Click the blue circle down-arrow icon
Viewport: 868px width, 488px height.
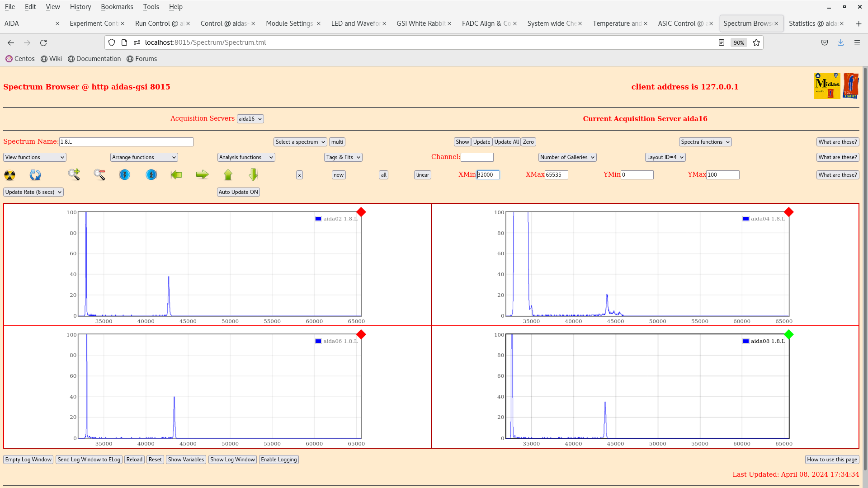[125, 174]
